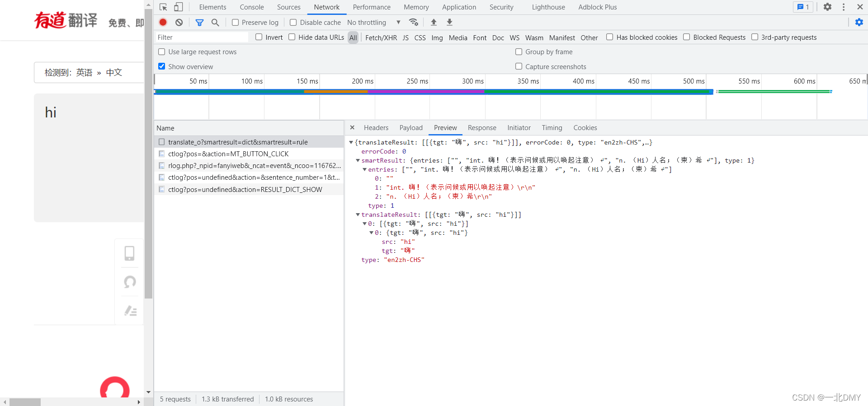Screen dimensions: 868x406
Task: Collapse the translateResult node
Action: coord(358,215)
